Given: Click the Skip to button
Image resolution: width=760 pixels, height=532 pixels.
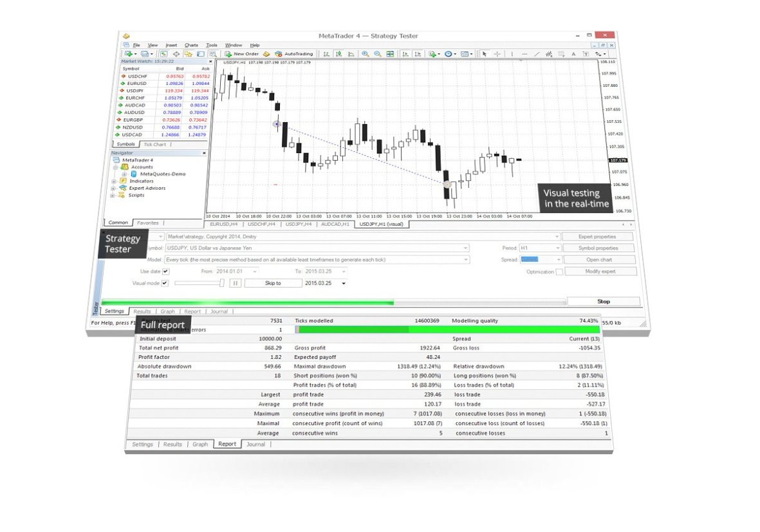Looking at the screenshot, I should (x=273, y=283).
